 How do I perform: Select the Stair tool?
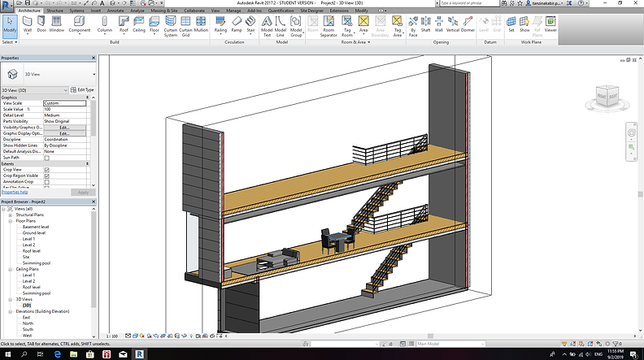click(x=250, y=24)
